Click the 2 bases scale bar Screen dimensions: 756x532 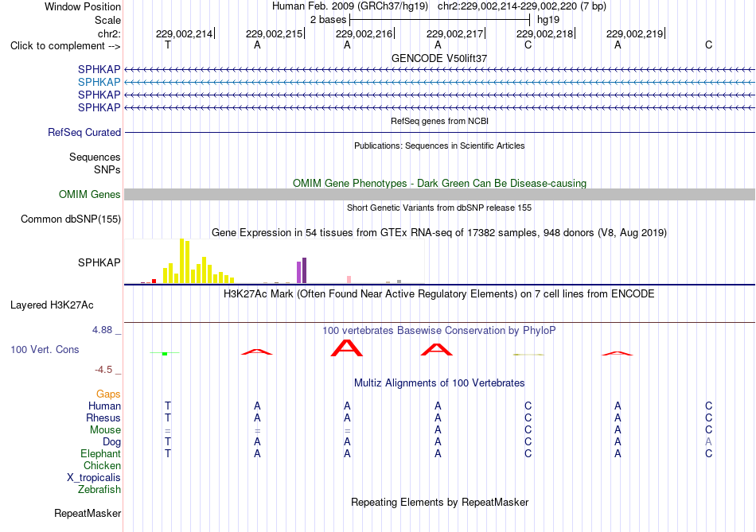(440, 20)
